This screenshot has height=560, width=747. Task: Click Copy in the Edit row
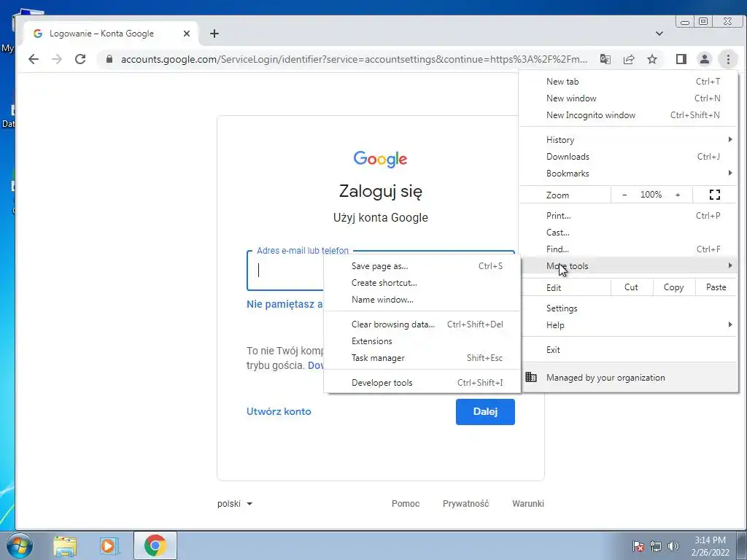tap(673, 287)
